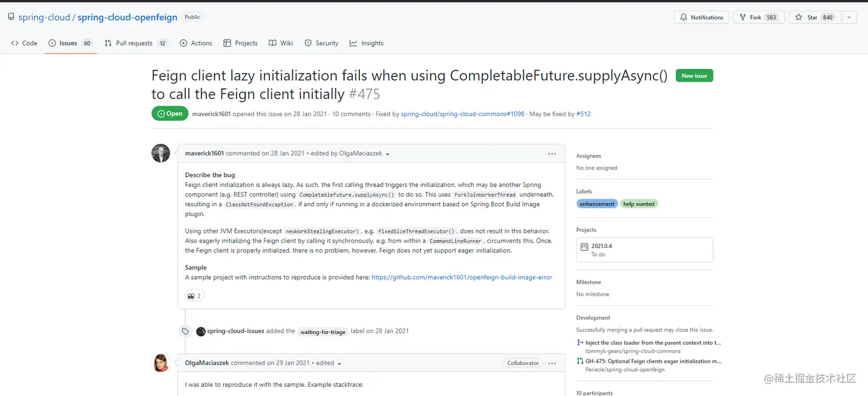Click the Notifications bell button

(702, 17)
